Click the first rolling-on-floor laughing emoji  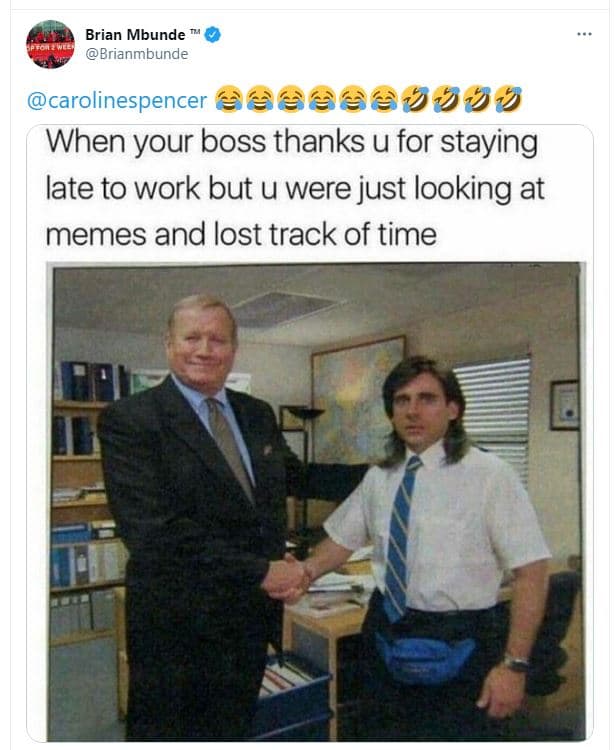pos(415,99)
